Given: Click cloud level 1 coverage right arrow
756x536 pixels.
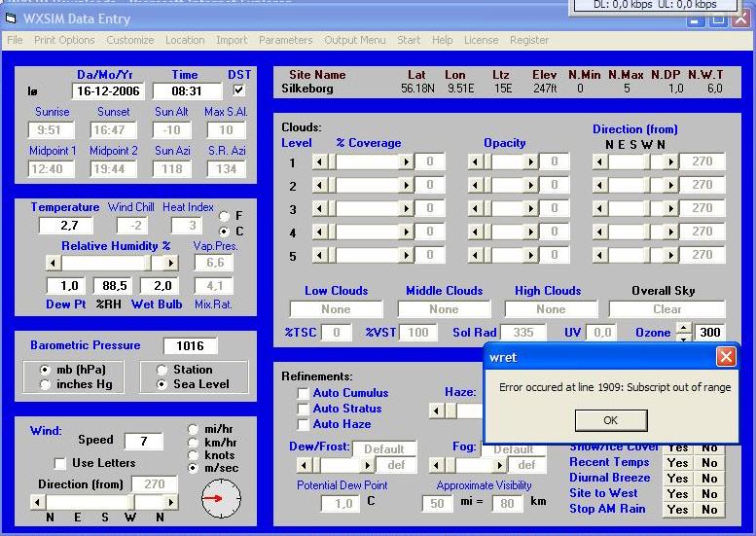Looking at the screenshot, I should tap(407, 161).
